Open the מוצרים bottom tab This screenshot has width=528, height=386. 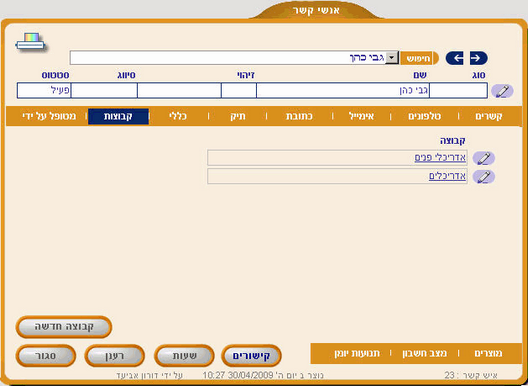coord(488,353)
